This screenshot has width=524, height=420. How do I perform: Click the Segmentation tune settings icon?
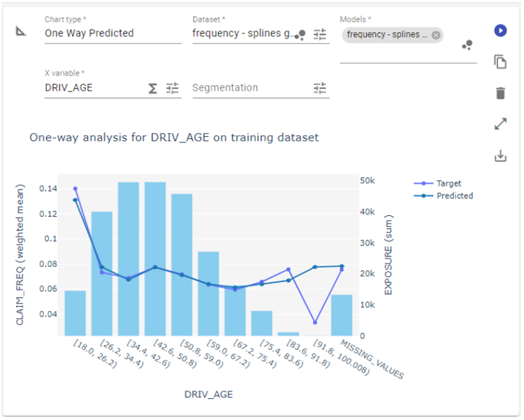click(320, 88)
